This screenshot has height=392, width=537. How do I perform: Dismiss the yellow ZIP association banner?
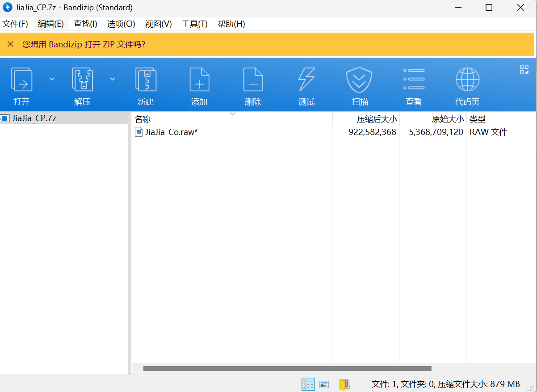coord(11,44)
